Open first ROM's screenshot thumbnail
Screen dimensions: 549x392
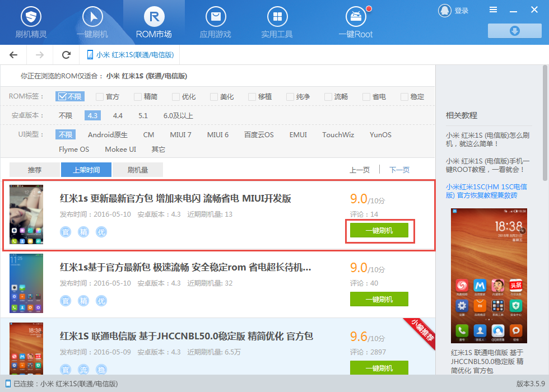point(26,214)
